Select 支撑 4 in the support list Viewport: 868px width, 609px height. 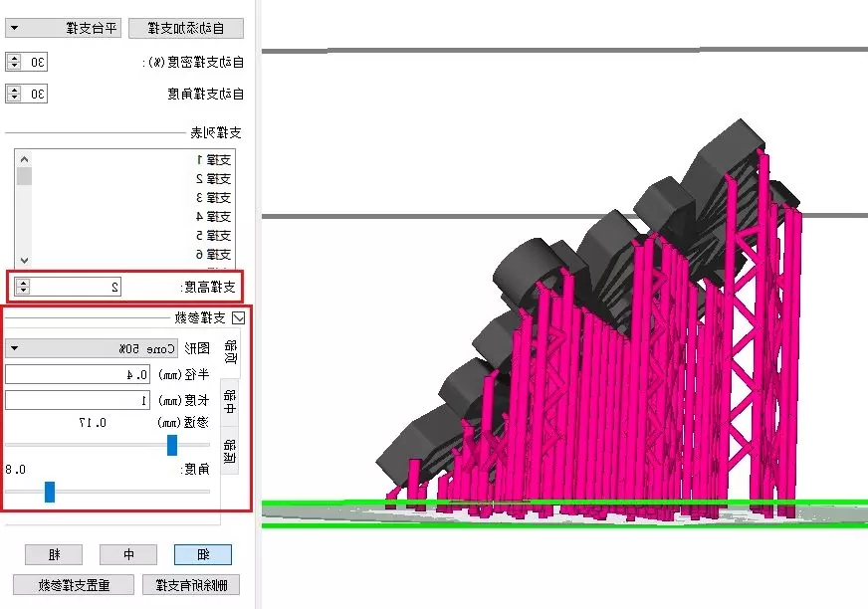214,217
